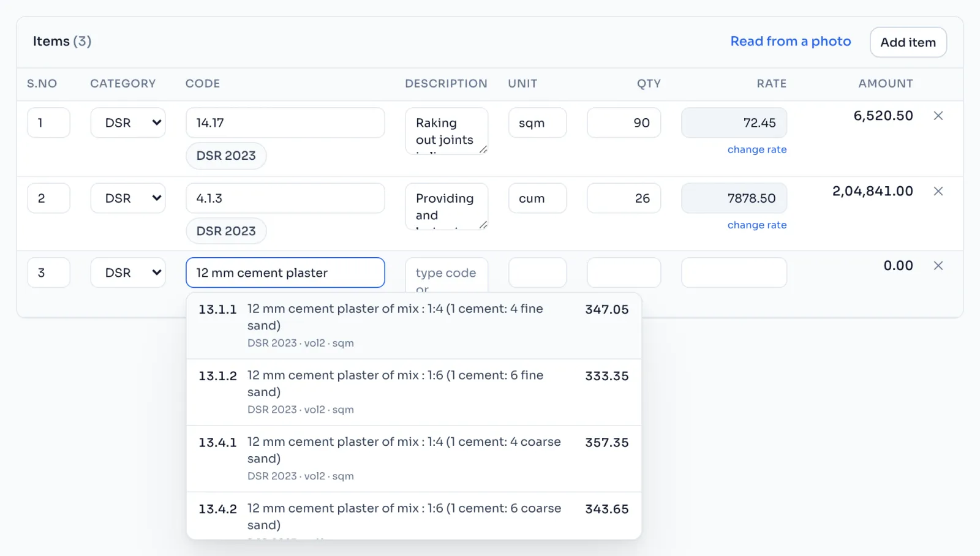Click the AMOUNT column header

click(x=885, y=83)
